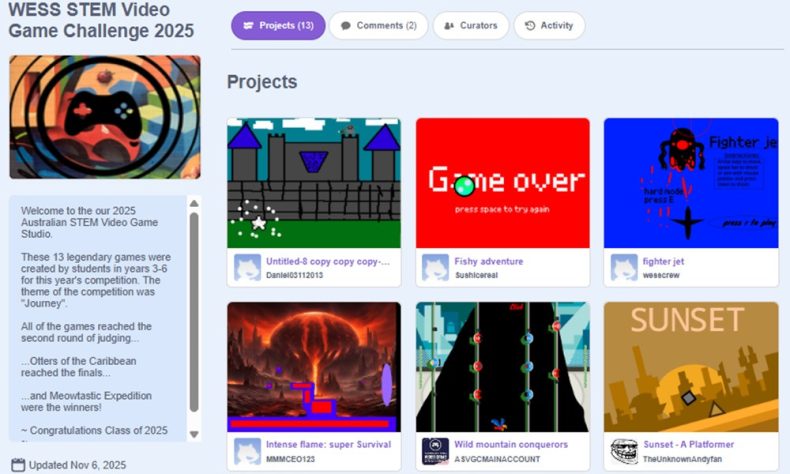Open Wild mountain conquerors title link
This screenshot has height=474, width=790.
511,445
